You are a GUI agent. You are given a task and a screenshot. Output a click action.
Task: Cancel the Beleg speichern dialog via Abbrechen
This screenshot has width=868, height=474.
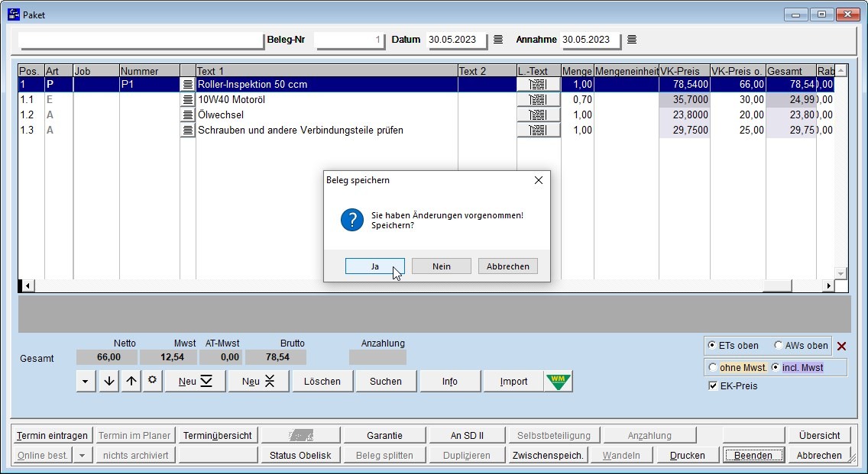(x=507, y=266)
